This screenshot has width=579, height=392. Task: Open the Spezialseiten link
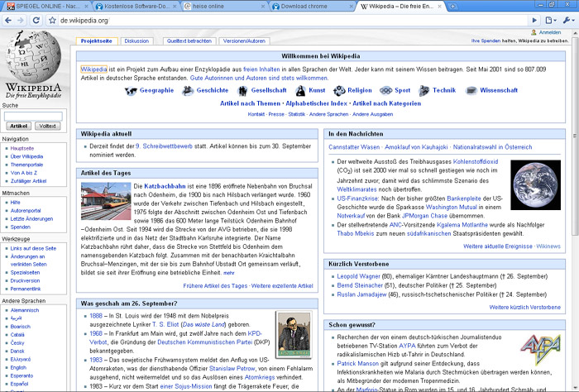(x=25, y=272)
